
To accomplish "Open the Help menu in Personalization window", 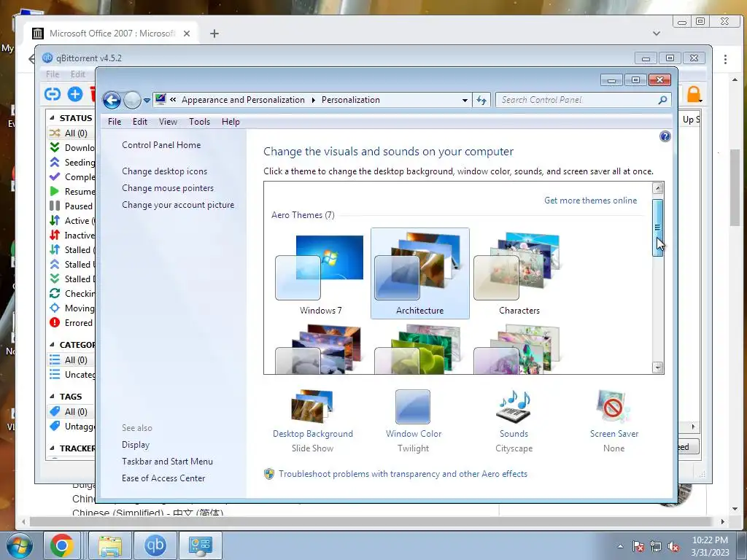I will pos(231,122).
